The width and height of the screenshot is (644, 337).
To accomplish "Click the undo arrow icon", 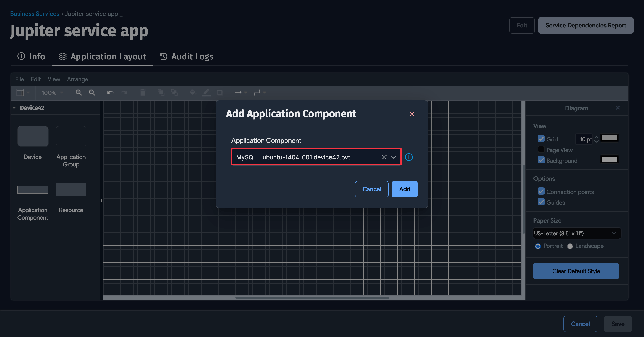I will point(110,93).
